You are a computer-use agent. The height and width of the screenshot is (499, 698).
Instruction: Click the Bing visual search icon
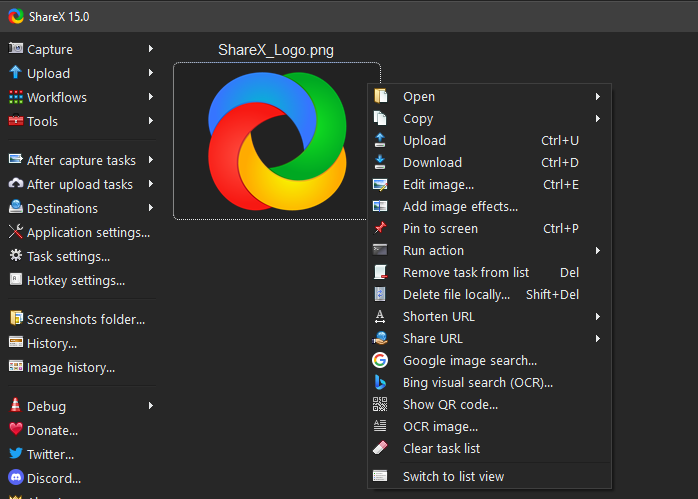click(380, 382)
